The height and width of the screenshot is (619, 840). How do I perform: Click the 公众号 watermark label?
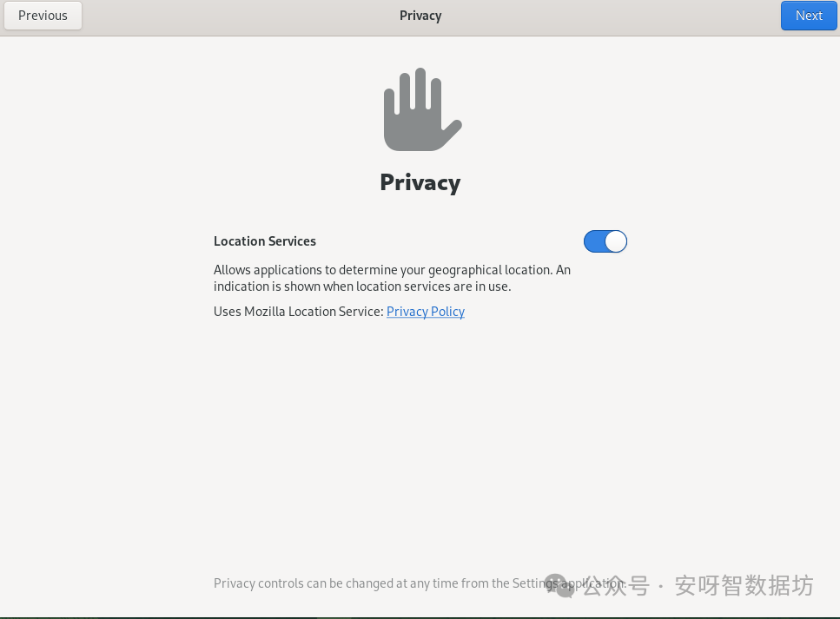(616, 586)
